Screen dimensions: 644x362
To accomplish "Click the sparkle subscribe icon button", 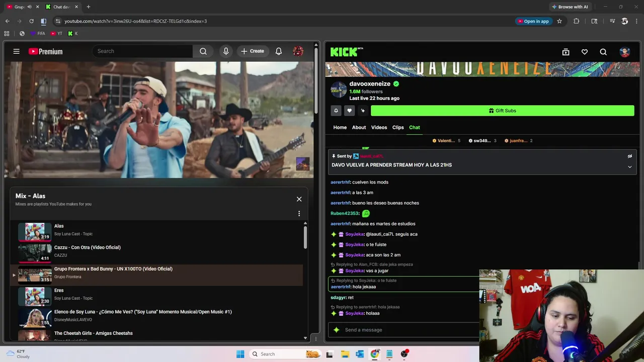I will point(363,111).
